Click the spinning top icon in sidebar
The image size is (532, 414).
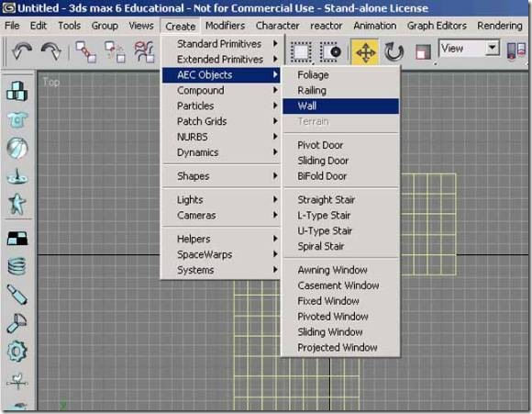tap(17, 176)
